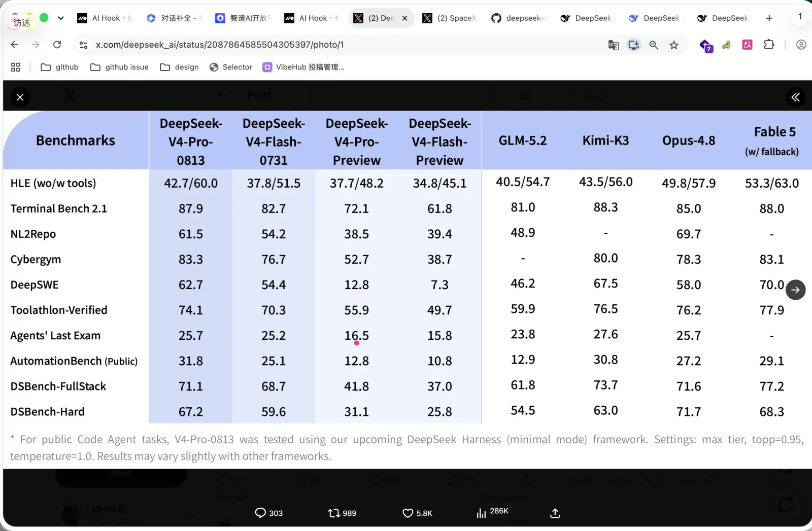812x531 pixels.
Task: Open the site information icon in address bar
Action: 83,45
